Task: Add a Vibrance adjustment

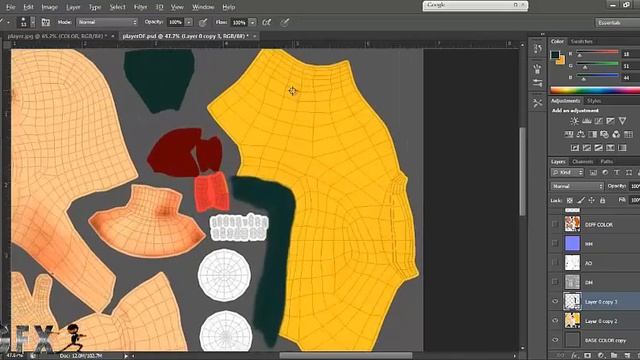Action: click(622, 121)
